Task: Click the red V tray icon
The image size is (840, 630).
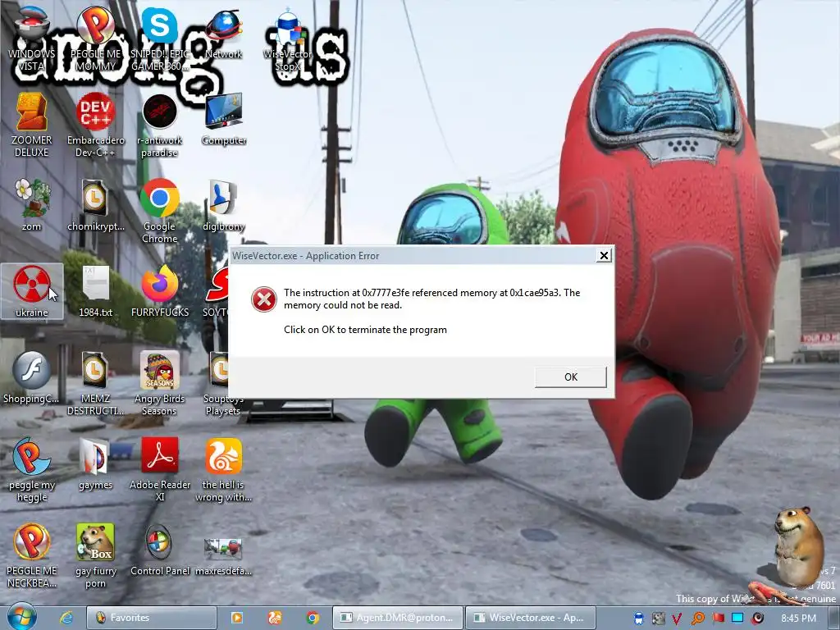Action: [x=678, y=619]
